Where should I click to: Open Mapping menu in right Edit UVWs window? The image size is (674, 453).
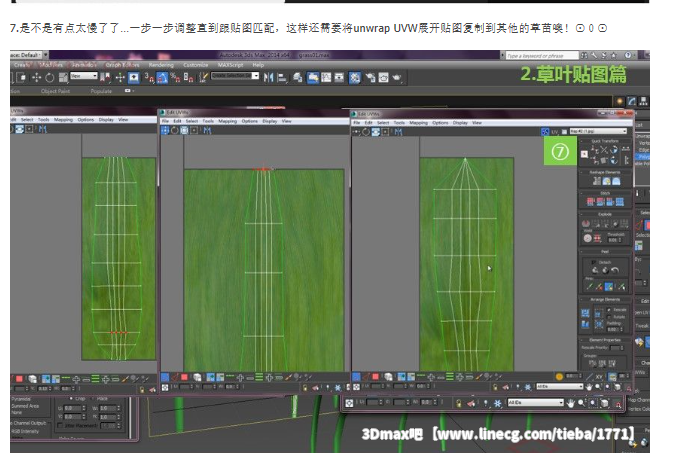tap(418, 122)
